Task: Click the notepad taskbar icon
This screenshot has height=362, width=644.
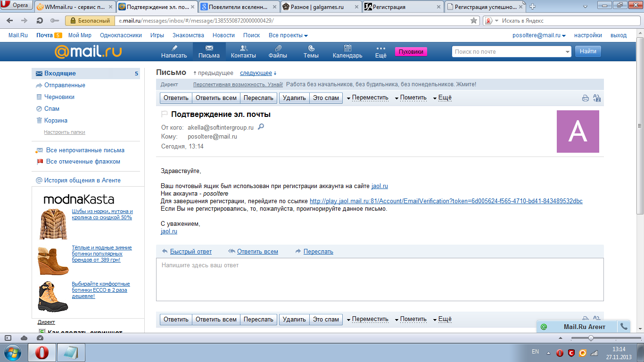Action: 71,353
